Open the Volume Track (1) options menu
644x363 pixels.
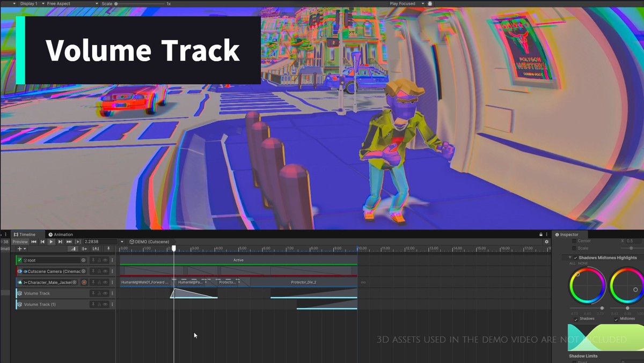(112, 305)
